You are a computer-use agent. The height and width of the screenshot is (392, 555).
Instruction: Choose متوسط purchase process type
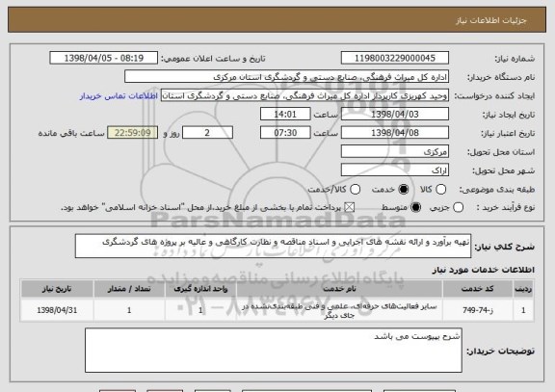tap(415, 208)
